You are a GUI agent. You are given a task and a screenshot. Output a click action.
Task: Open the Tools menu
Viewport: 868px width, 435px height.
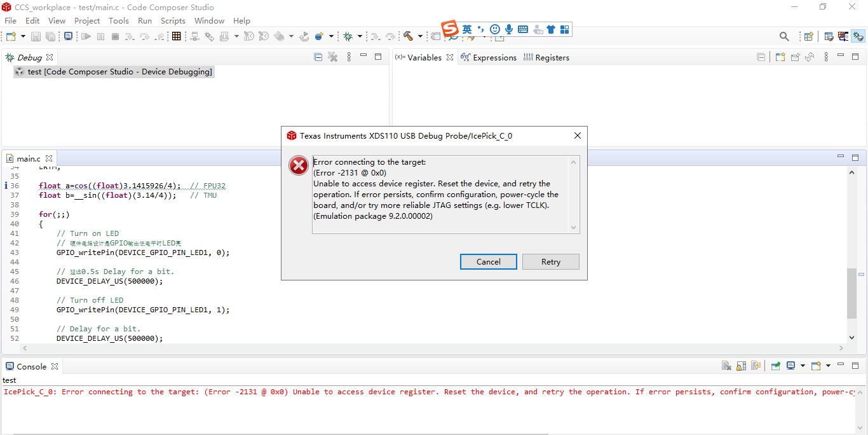click(119, 20)
